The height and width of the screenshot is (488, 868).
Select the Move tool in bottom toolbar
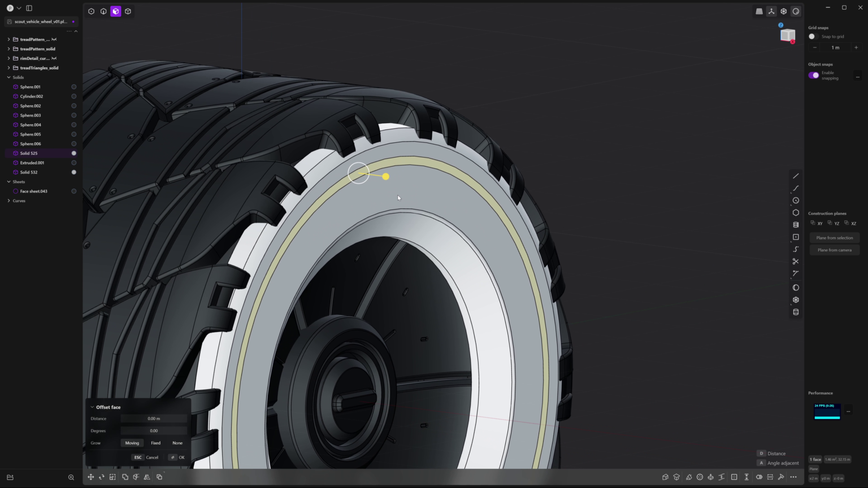click(90, 477)
